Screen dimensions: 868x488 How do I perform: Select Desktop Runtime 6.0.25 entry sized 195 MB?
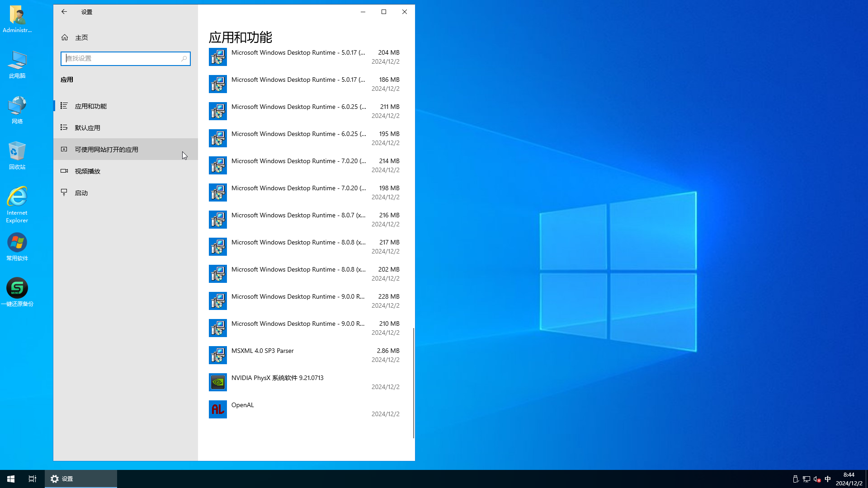point(304,138)
